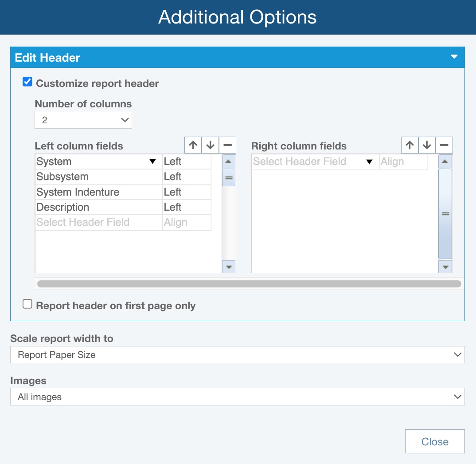The width and height of the screenshot is (476, 464).
Task: Open the Images dropdown
Action: point(237,397)
